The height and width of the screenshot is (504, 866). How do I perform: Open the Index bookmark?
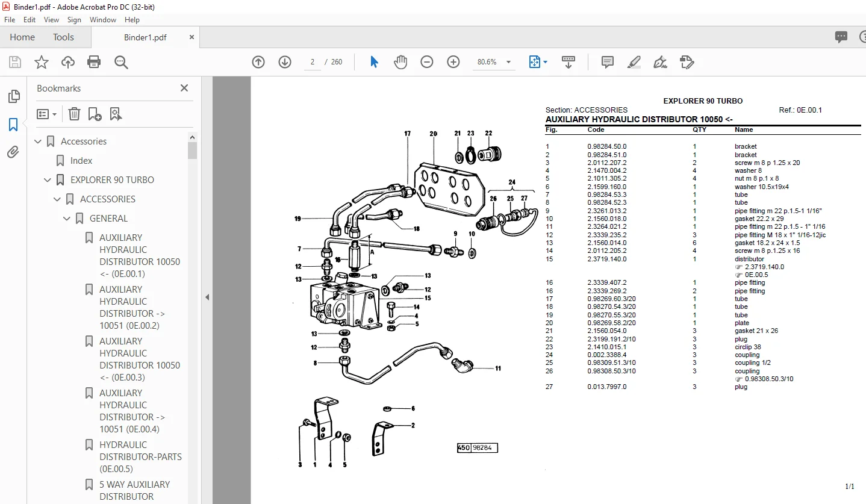tap(81, 161)
